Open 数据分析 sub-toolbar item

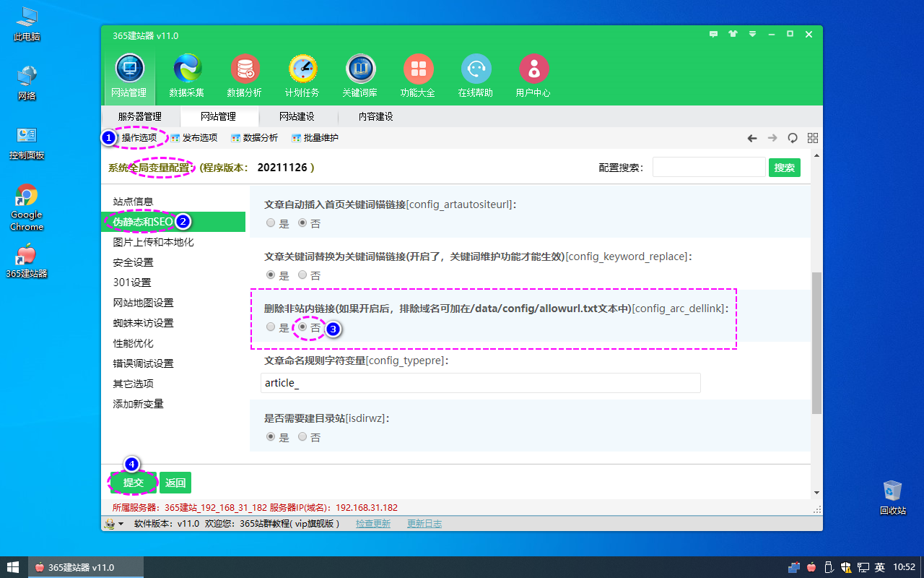[x=254, y=138]
